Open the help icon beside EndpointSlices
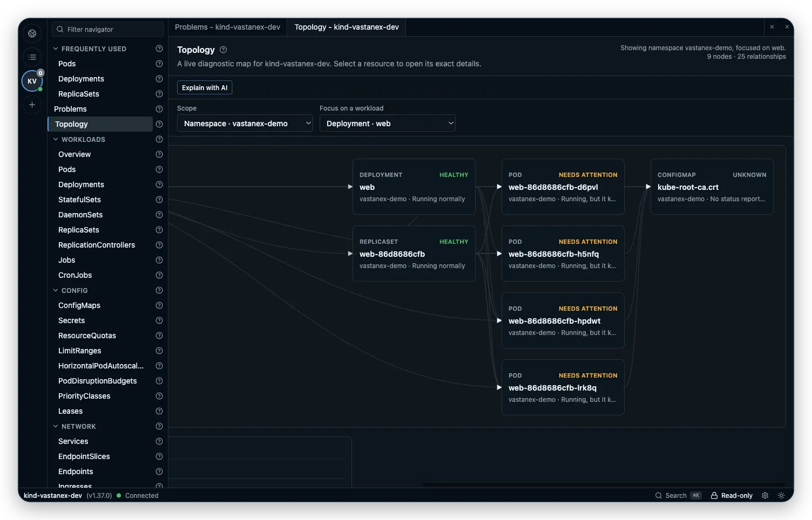This screenshot has width=812, height=520. click(159, 456)
